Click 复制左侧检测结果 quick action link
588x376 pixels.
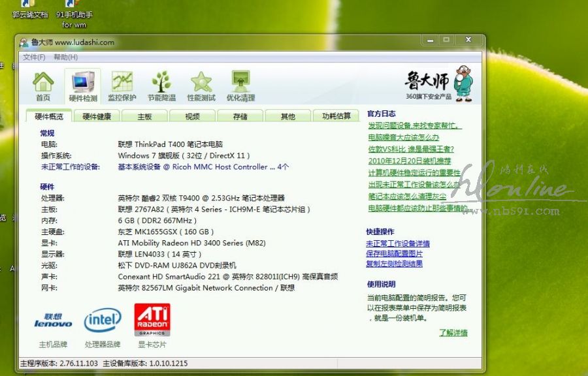pos(394,264)
